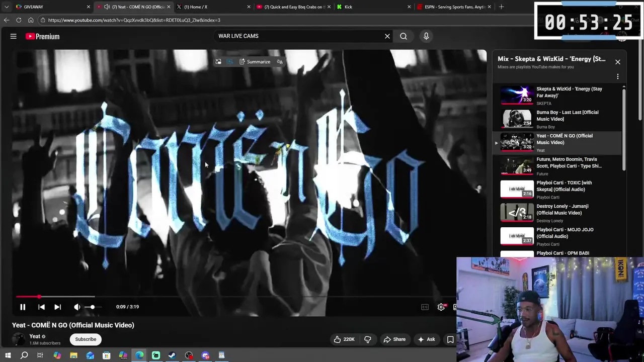Open File Explorer from taskbar
This screenshot has width=644, height=362.
(73, 355)
